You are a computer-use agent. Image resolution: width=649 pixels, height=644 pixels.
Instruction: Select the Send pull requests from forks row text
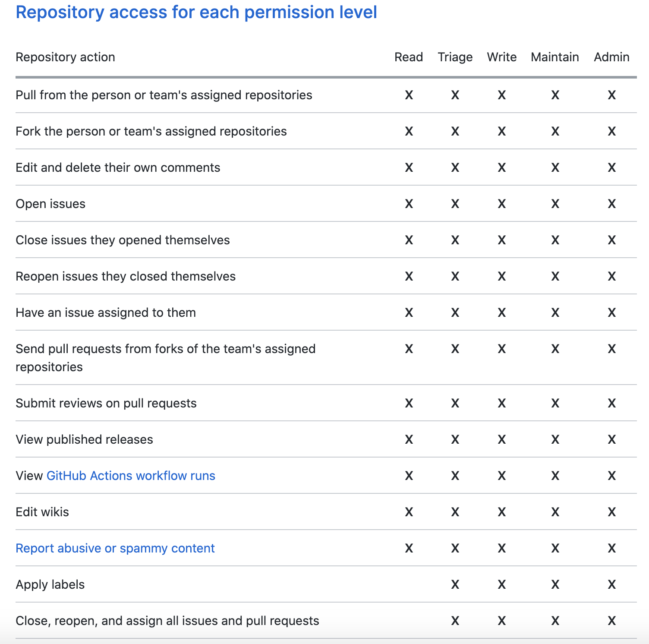166,358
